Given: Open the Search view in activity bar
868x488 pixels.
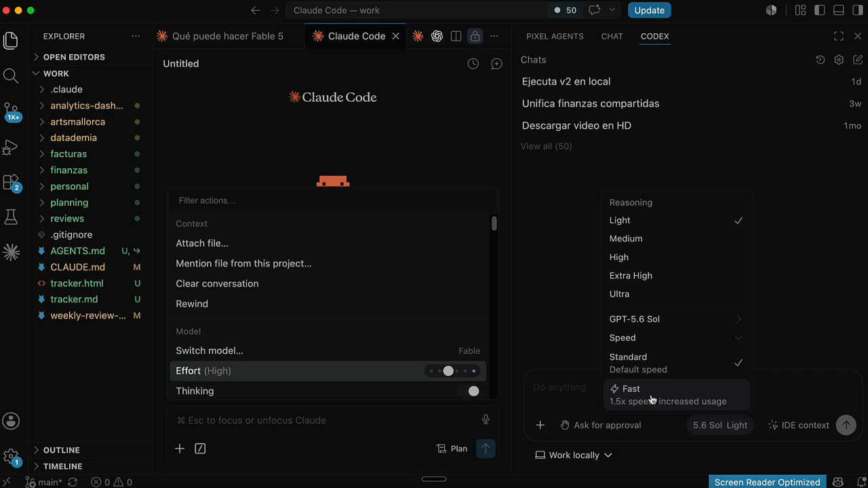Looking at the screenshot, I should tap(11, 76).
